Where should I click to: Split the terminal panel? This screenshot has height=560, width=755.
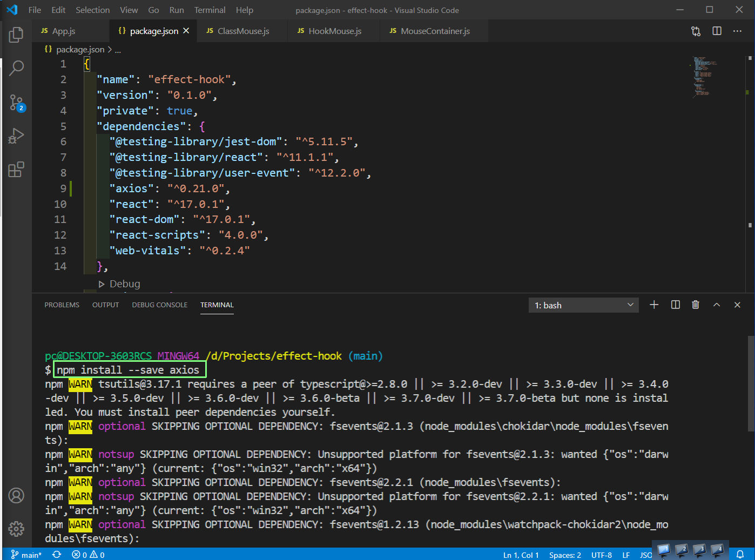pyautogui.click(x=675, y=305)
